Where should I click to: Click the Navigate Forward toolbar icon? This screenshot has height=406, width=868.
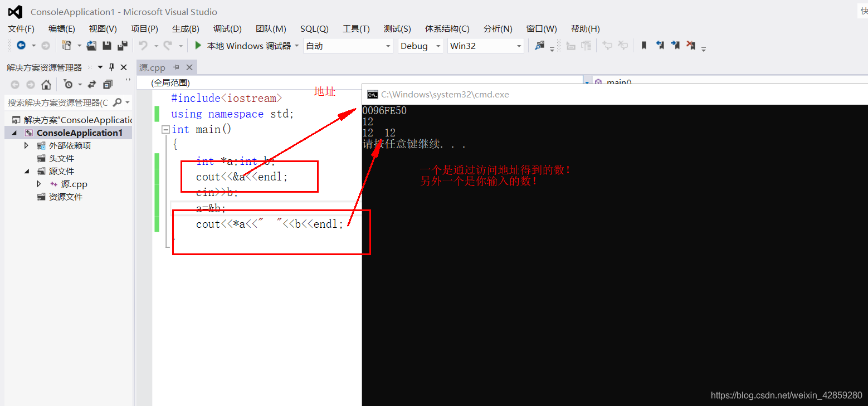[x=46, y=46]
